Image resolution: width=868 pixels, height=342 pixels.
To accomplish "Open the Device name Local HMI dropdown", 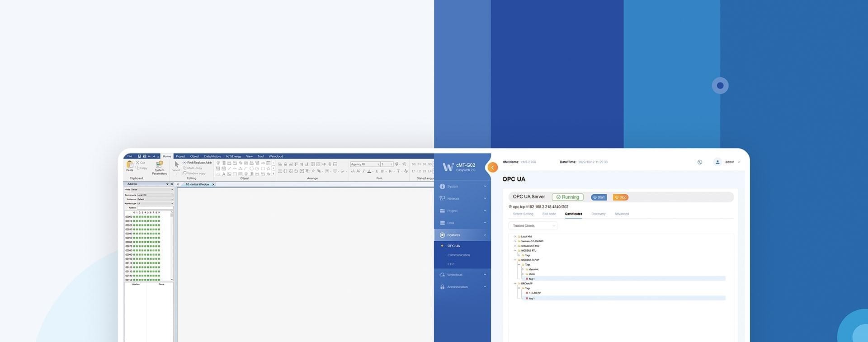I will pos(155,195).
